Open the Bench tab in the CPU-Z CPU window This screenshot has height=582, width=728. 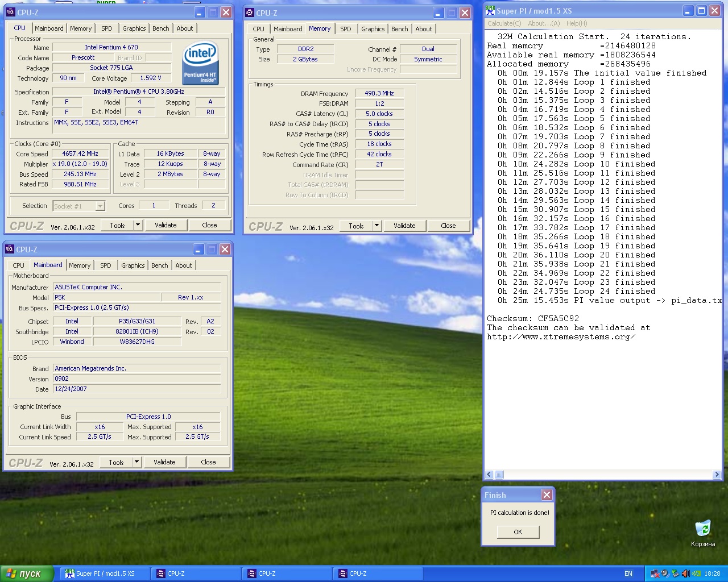(160, 28)
